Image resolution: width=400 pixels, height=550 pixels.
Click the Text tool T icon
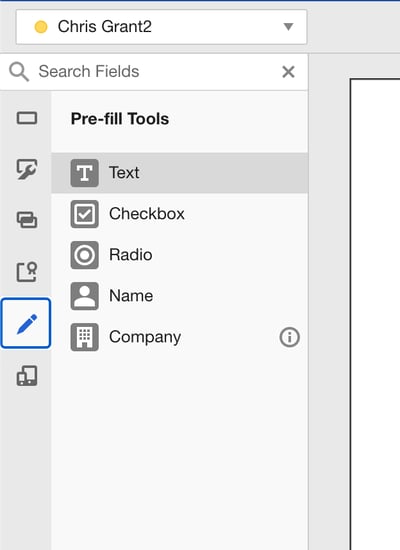coord(85,173)
